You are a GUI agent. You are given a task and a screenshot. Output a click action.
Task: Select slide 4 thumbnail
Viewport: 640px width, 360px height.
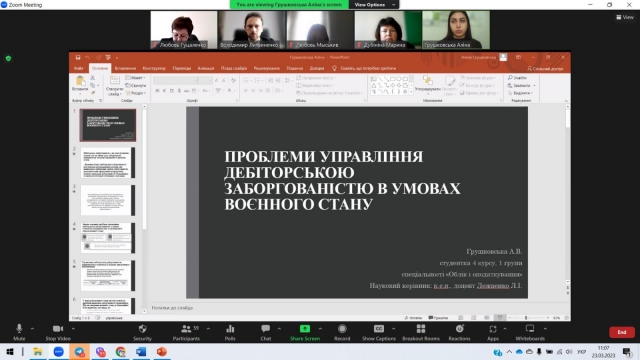[108, 238]
